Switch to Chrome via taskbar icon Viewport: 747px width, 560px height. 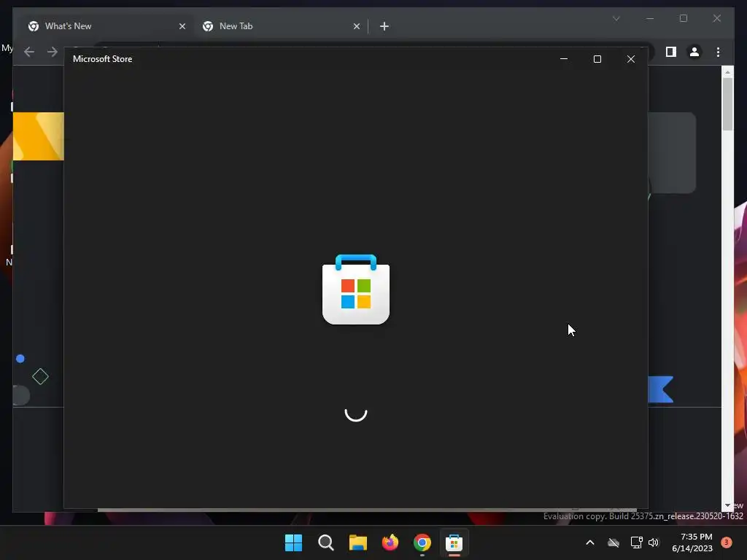pos(422,542)
